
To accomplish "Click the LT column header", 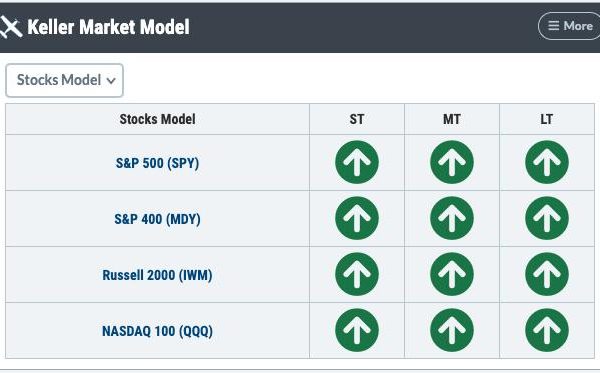I will click(547, 119).
